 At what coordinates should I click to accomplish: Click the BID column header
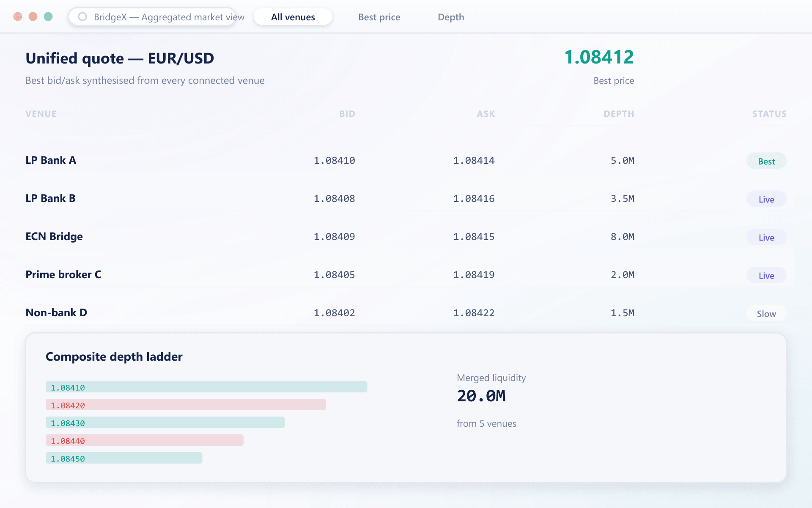pos(347,114)
